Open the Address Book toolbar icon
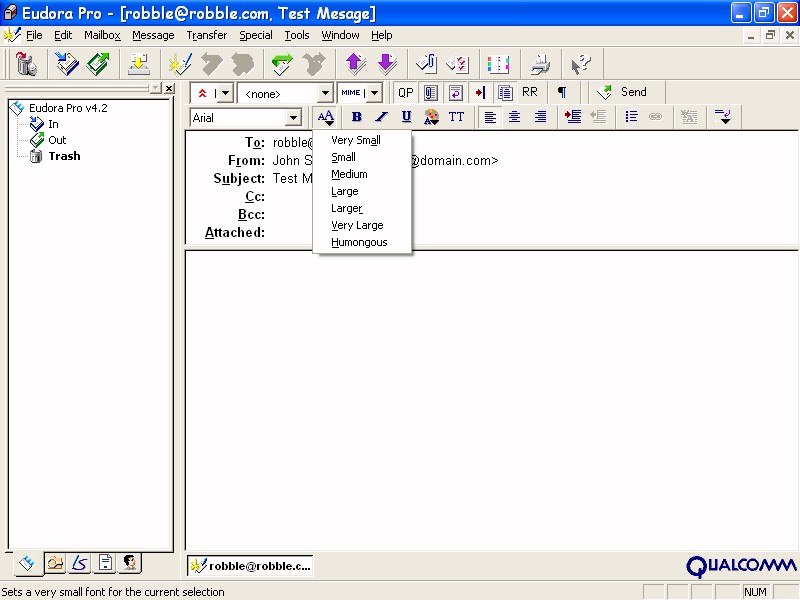Viewport: 800px width, 600px height. (x=498, y=64)
